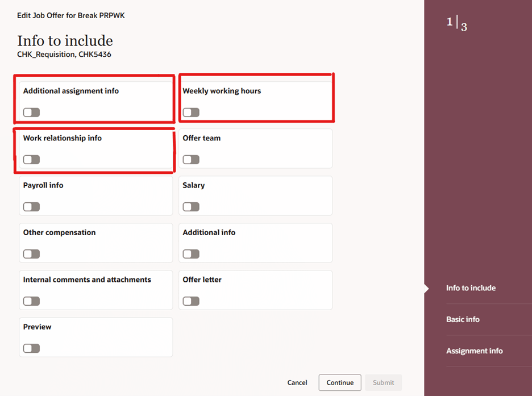532x396 pixels.
Task: Enable the Offer letter toggle
Action: point(191,301)
